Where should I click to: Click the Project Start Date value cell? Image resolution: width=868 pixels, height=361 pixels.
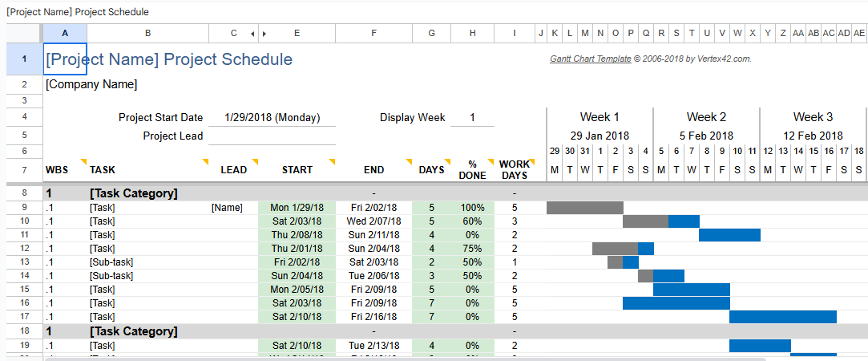[x=273, y=118]
